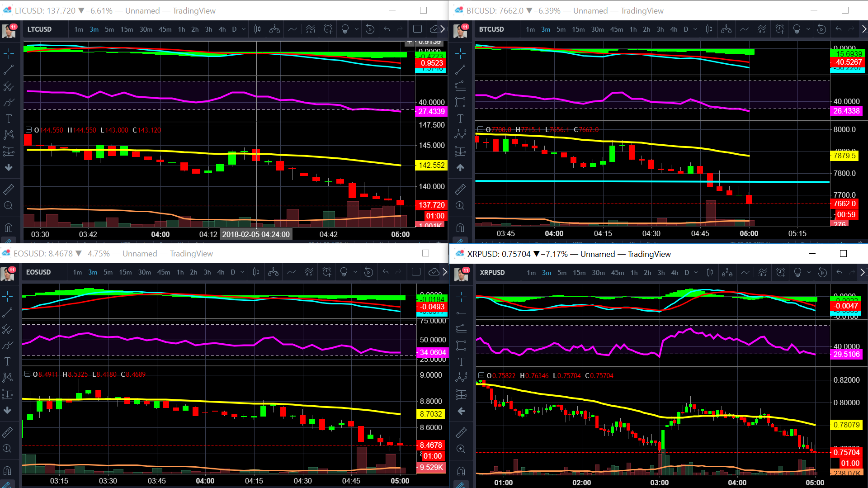Toggle magnet mode in the EOSUSD window

pos(7,470)
